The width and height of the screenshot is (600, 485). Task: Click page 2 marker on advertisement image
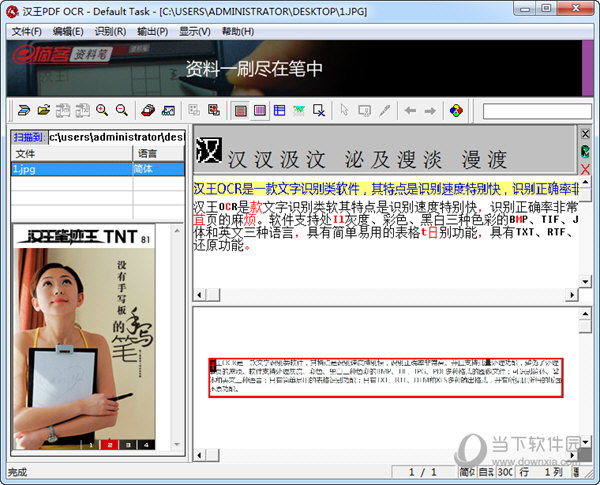pyautogui.click(x=109, y=445)
